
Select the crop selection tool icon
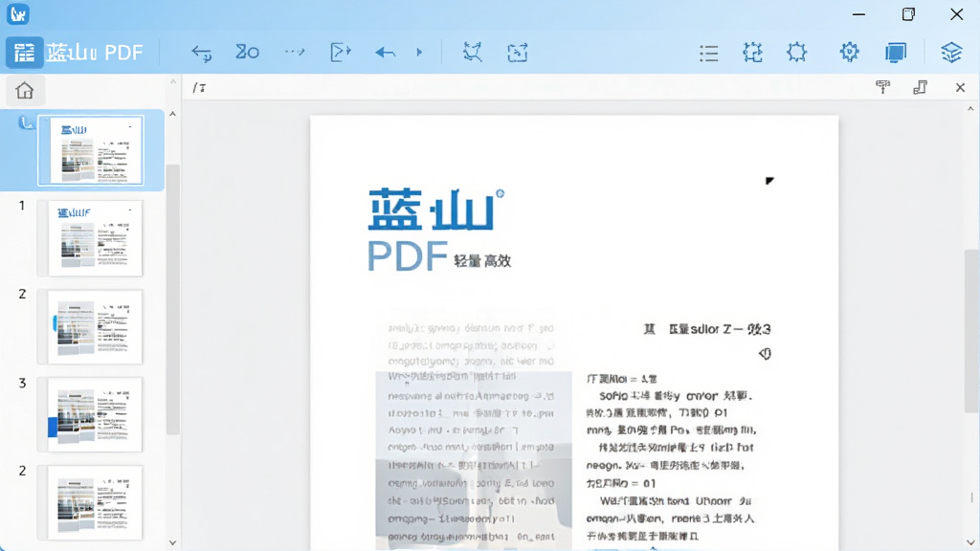[473, 53]
